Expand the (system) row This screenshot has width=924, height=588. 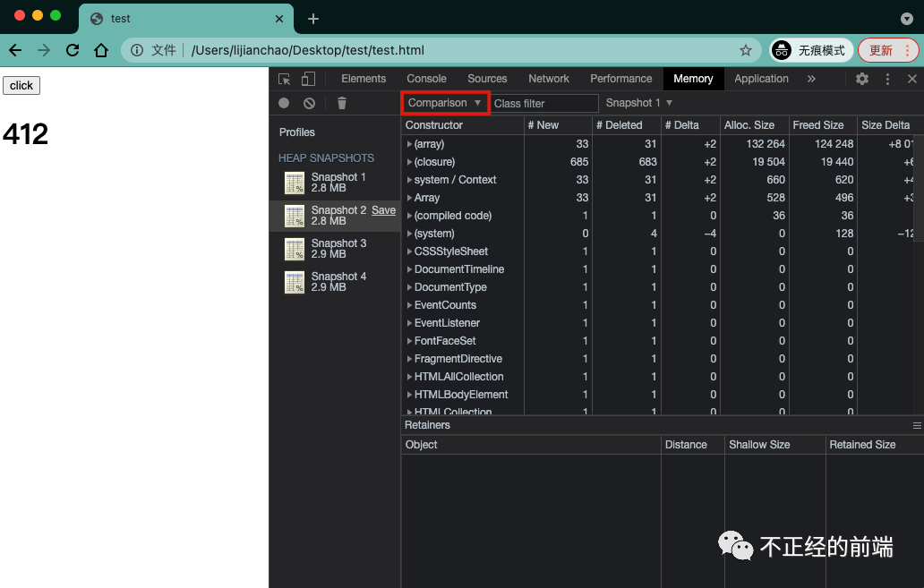409,234
